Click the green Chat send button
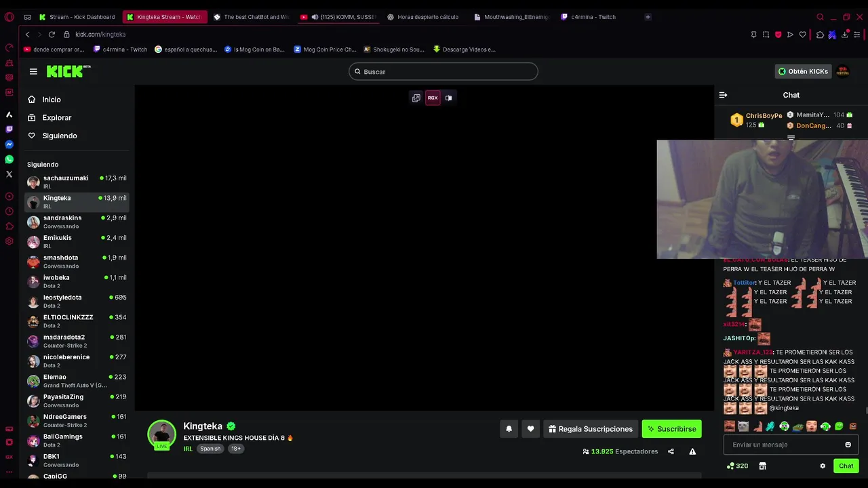Image resolution: width=868 pixels, height=488 pixels. pyautogui.click(x=846, y=466)
